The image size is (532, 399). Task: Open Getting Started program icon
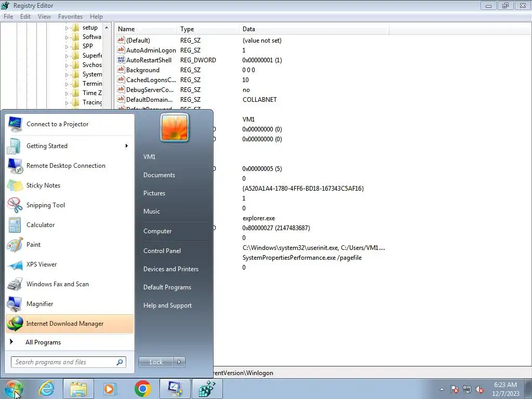[14, 146]
